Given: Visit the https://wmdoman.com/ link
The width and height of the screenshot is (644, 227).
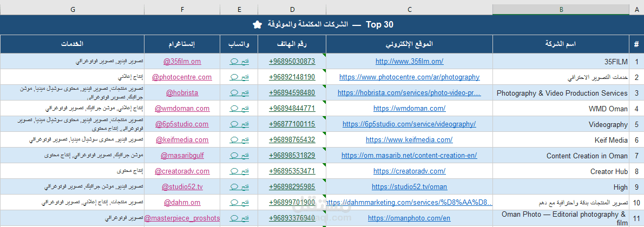Looking at the screenshot, I should (410, 109).
